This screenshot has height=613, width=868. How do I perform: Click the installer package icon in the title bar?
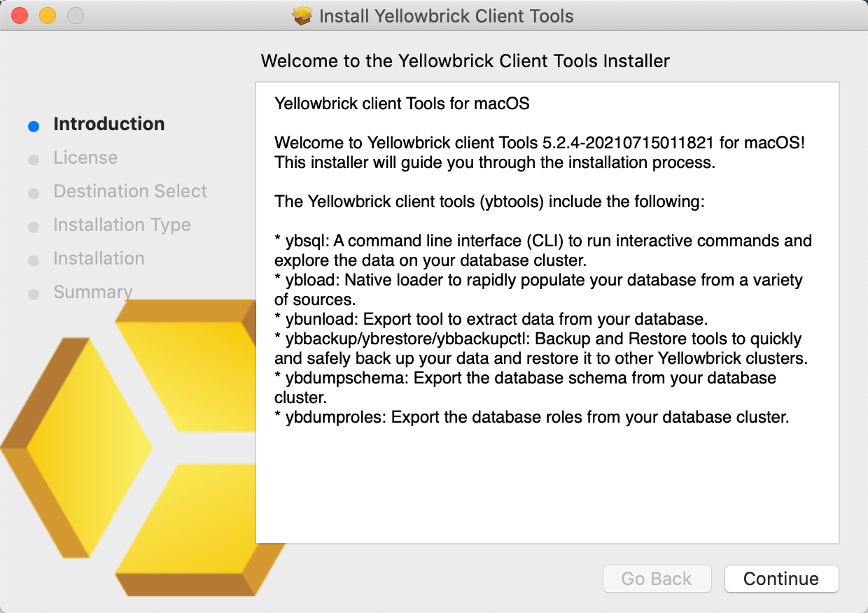[301, 15]
